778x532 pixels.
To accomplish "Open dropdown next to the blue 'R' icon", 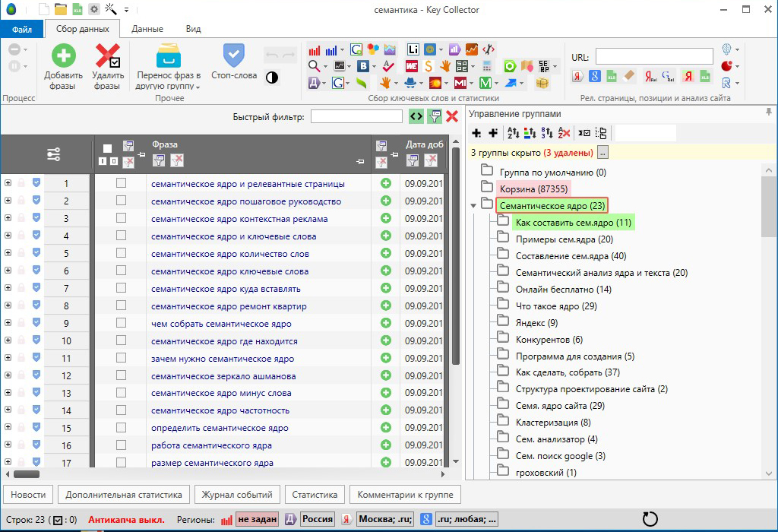I will point(737,84).
